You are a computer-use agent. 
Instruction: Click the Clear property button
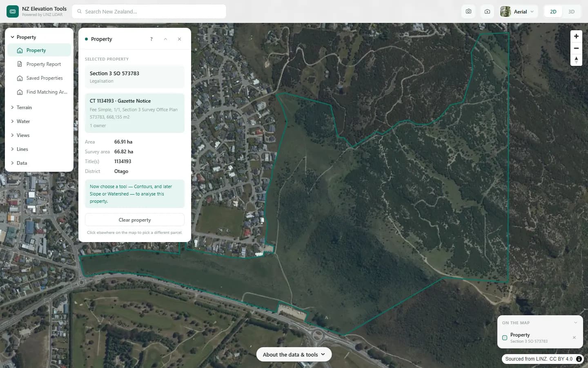[x=135, y=220]
